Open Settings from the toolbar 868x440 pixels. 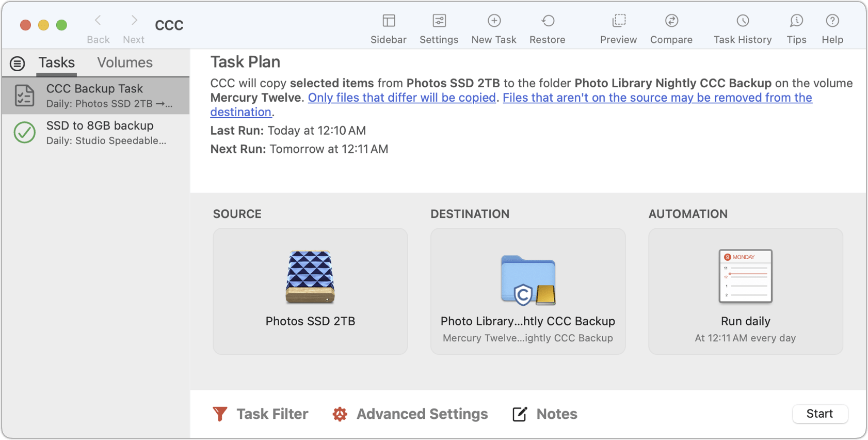point(439,21)
